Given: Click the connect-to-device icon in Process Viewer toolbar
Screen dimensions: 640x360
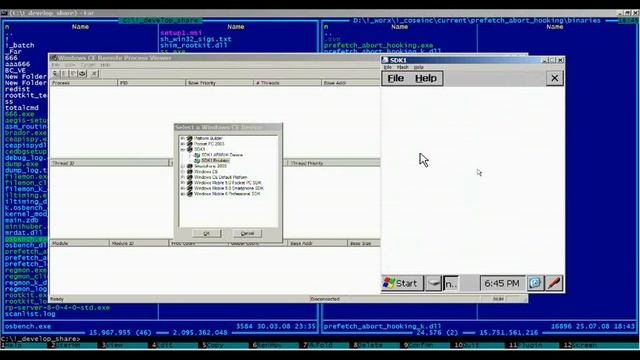Looking at the screenshot, I should pos(55,74).
